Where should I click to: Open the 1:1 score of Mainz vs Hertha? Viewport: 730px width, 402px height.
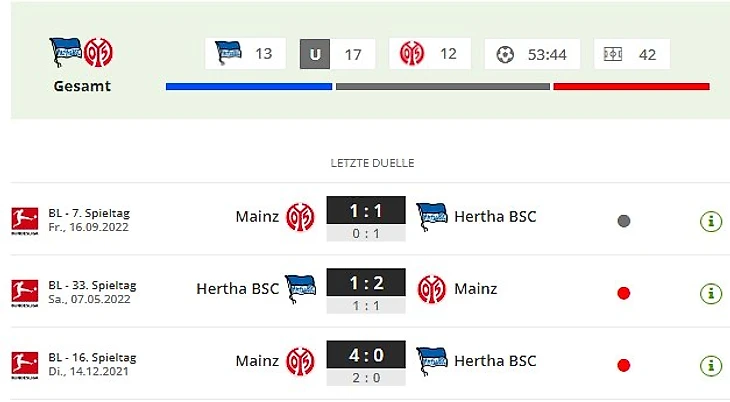365,211
